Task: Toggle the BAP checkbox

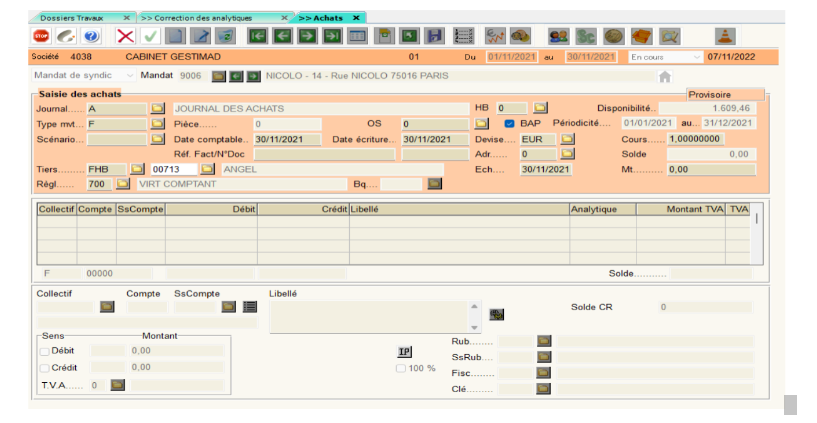Action: pyautogui.click(x=509, y=123)
